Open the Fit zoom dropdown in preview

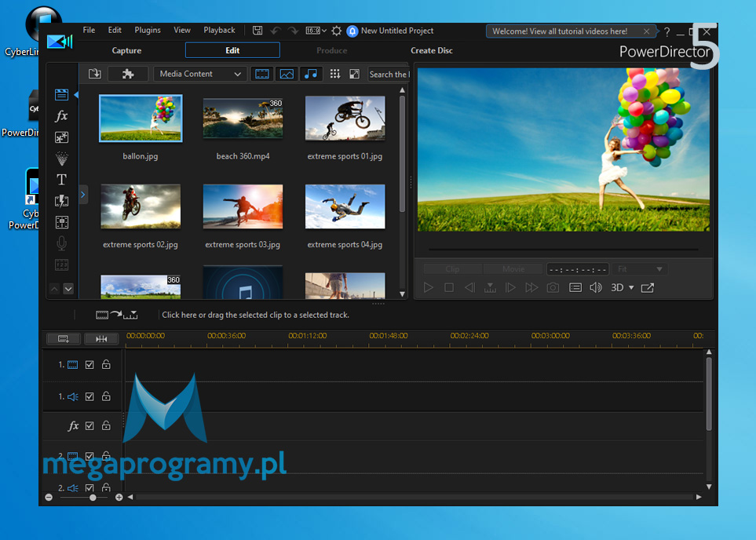point(639,269)
